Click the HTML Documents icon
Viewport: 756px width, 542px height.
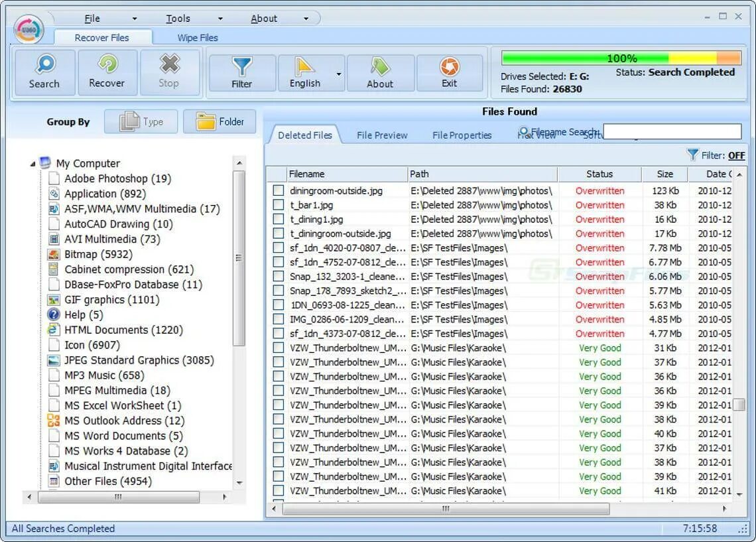pos(54,330)
